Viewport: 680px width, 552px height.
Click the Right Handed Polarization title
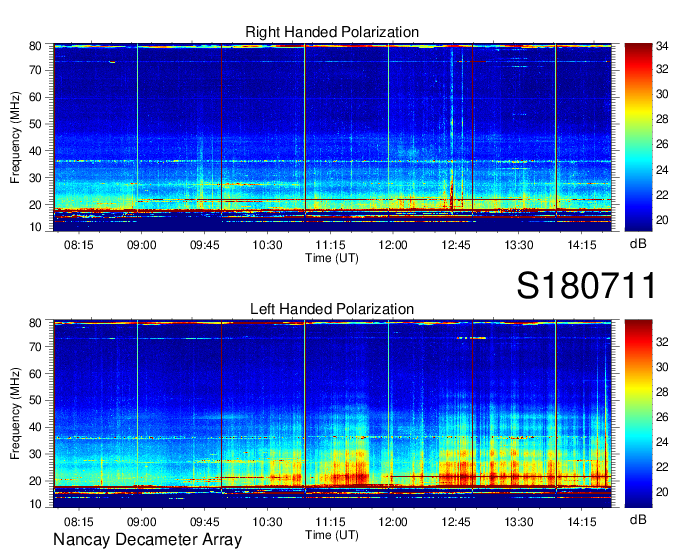click(332, 32)
